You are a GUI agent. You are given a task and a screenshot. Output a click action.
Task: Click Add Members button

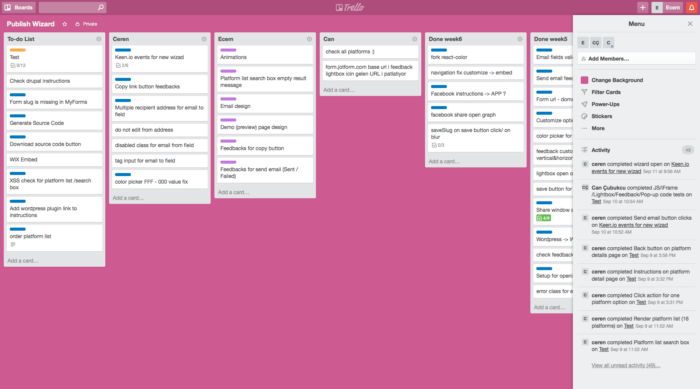(x=636, y=59)
